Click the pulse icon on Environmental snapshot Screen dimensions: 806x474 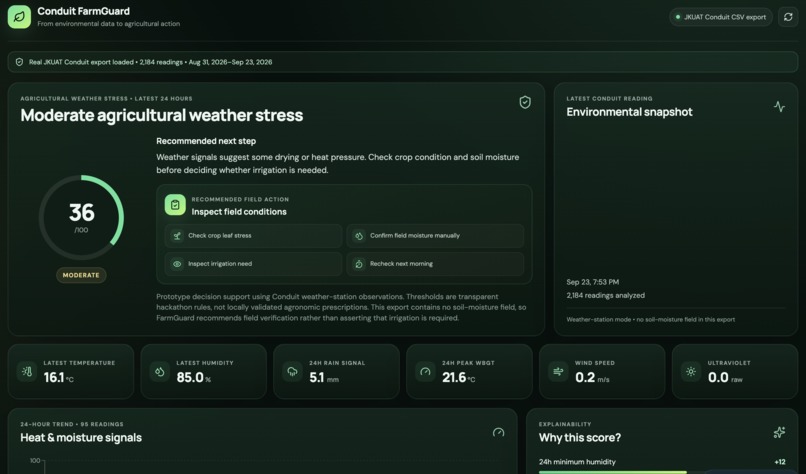coord(779,106)
